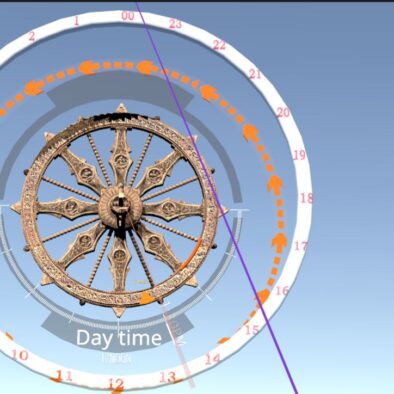
Task: Pick hour 10 on the white ring
Action: tap(20, 355)
